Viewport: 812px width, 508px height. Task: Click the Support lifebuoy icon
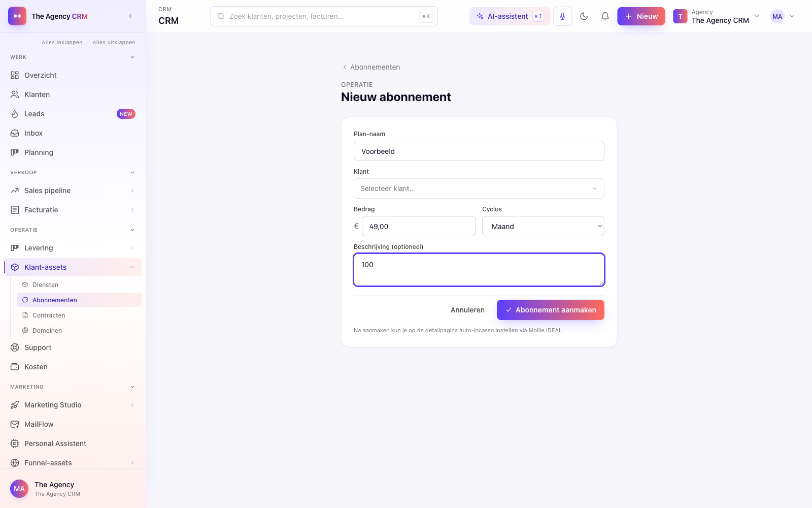point(15,347)
